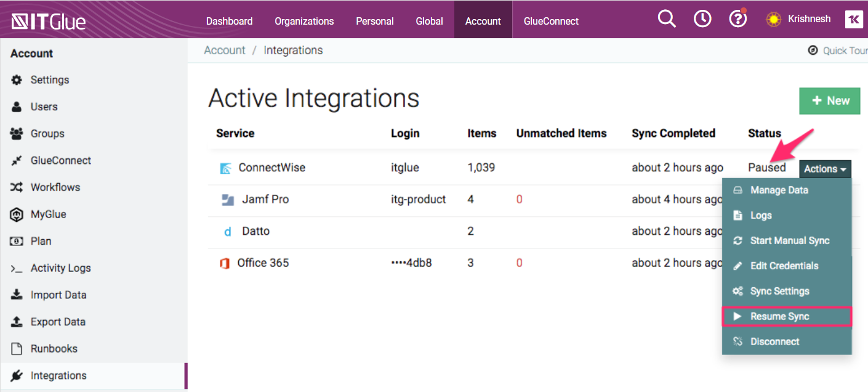Choose Sync Settings from Actions menu
This screenshot has width=868, height=392.
tap(787, 291)
